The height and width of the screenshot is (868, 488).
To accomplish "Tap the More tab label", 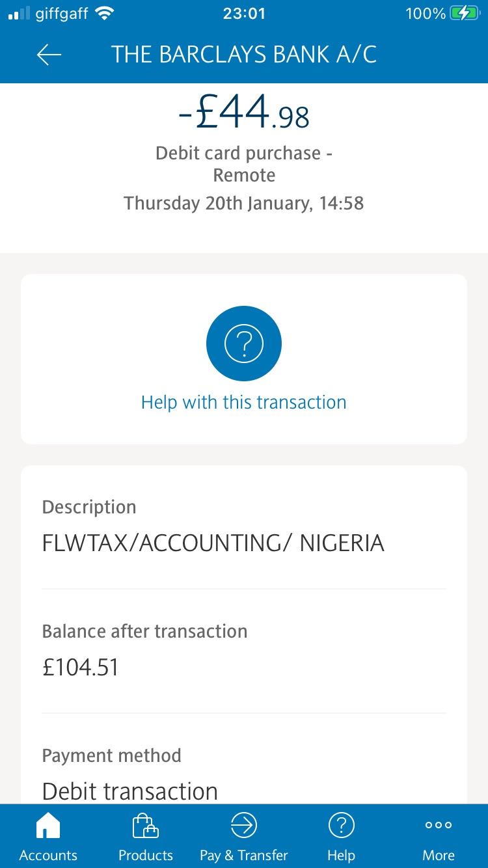I will click(439, 855).
